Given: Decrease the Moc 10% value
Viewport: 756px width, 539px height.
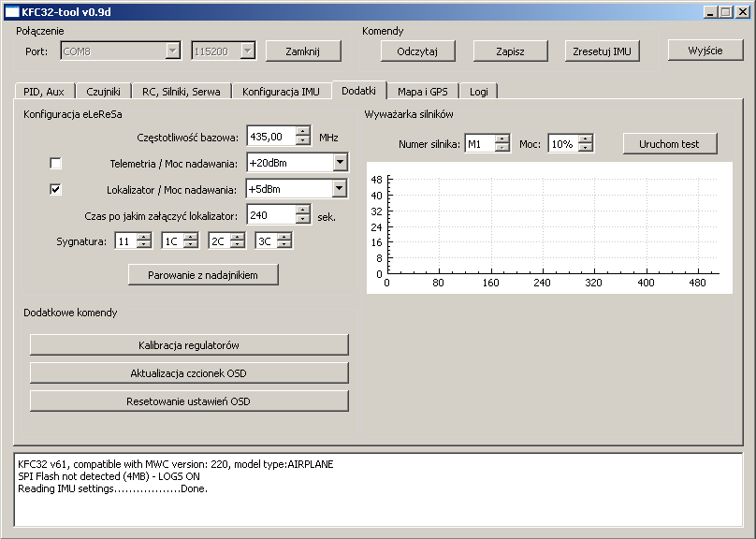Looking at the screenshot, I should pos(586,148).
